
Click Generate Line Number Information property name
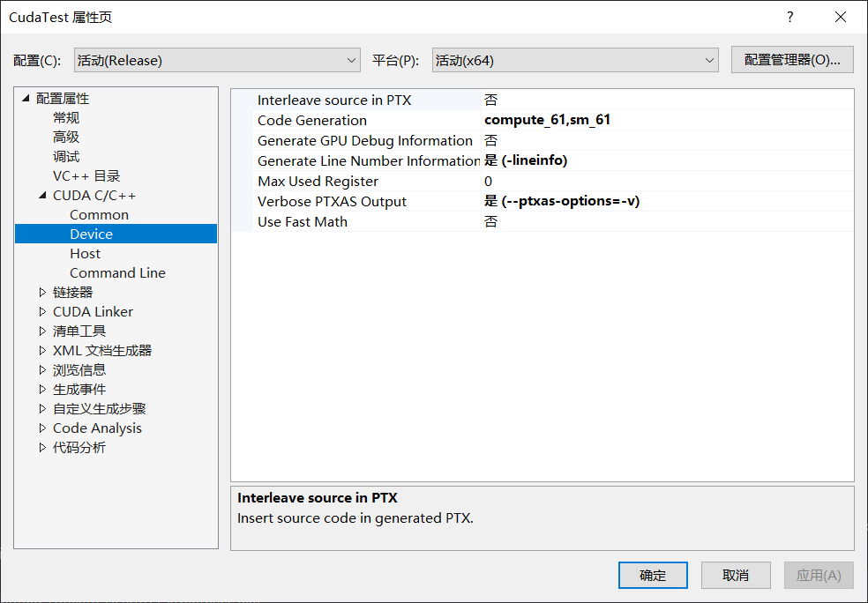point(368,161)
